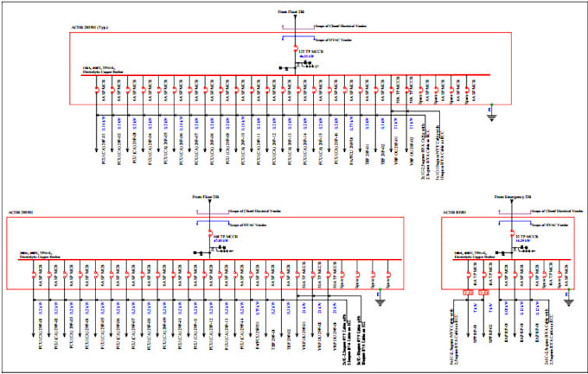Click 'Scope of Client Electrical Vendor' in emergency panel
This screenshot has width=588, height=374.
[x=557, y=212]
